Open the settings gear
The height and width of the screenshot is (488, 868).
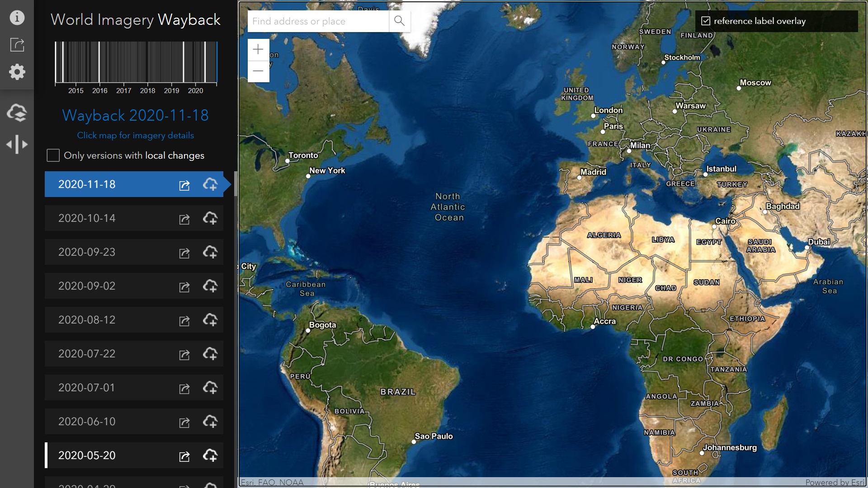17,72
